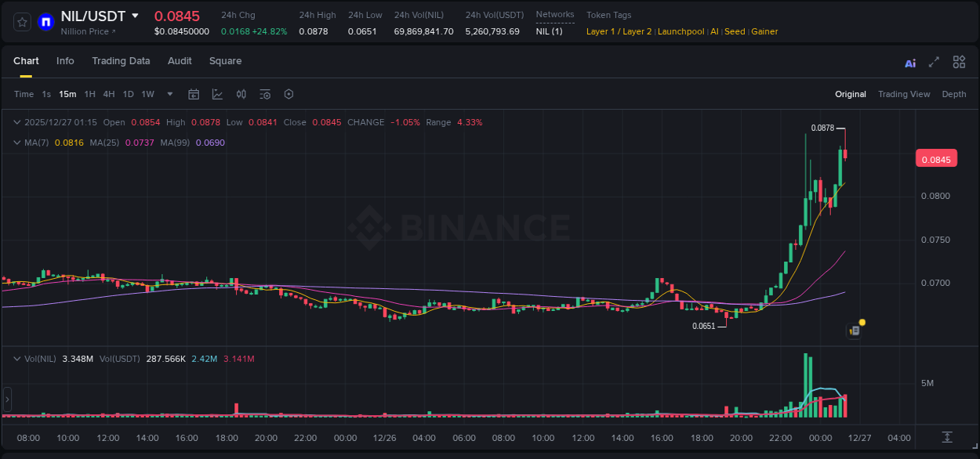Click the scroll-to-latest icon on the time axis
This screenshot has height=459, width=980.
tap(947, 437)
